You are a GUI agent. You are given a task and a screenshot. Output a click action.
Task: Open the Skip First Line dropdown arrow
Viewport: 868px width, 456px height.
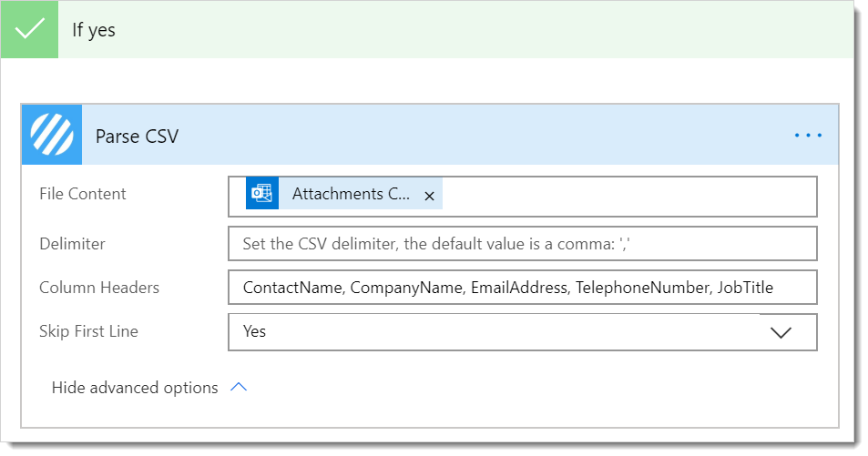click(781, 332)
